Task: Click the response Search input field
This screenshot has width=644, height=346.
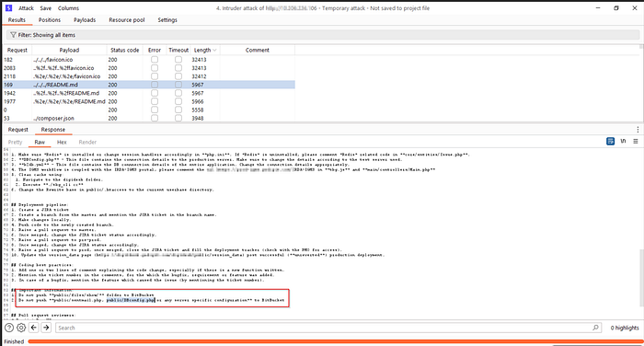Action: 328,328
